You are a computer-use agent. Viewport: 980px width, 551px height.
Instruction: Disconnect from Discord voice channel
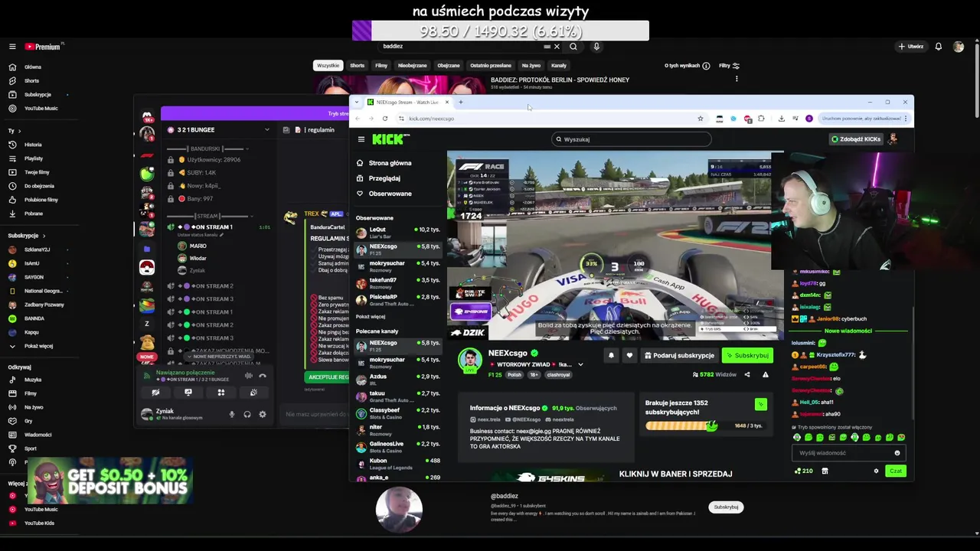263,376
